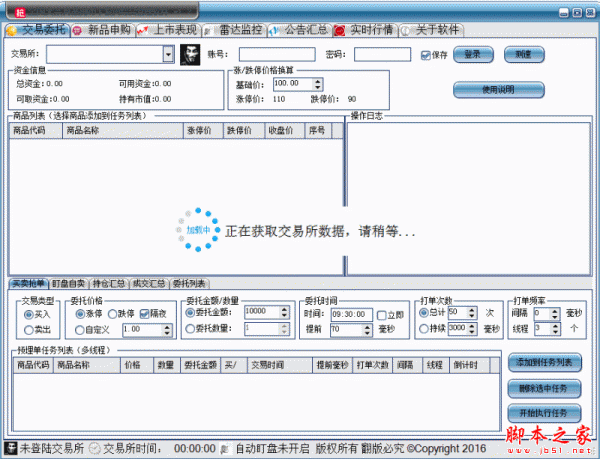This screenshot has width=600, height=459.
Task: Open the 持仓汇总 sub-tab
Action: (109, 283)
